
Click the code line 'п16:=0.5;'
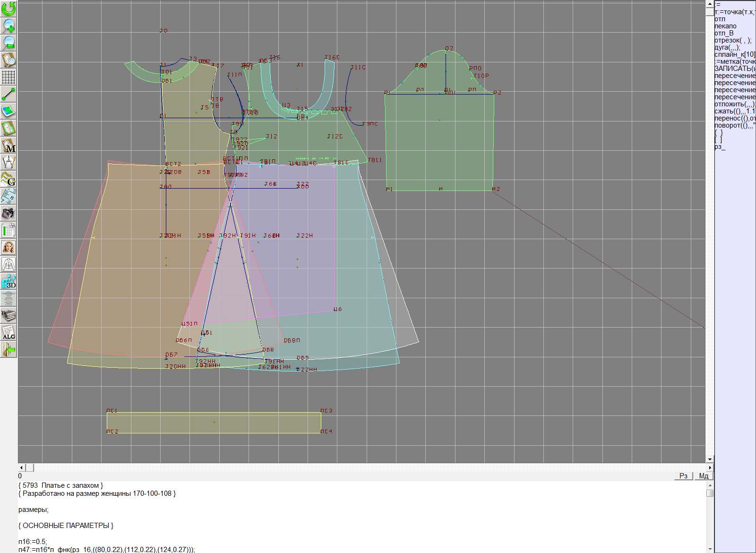pyautogui.click(x=33, y=542)
